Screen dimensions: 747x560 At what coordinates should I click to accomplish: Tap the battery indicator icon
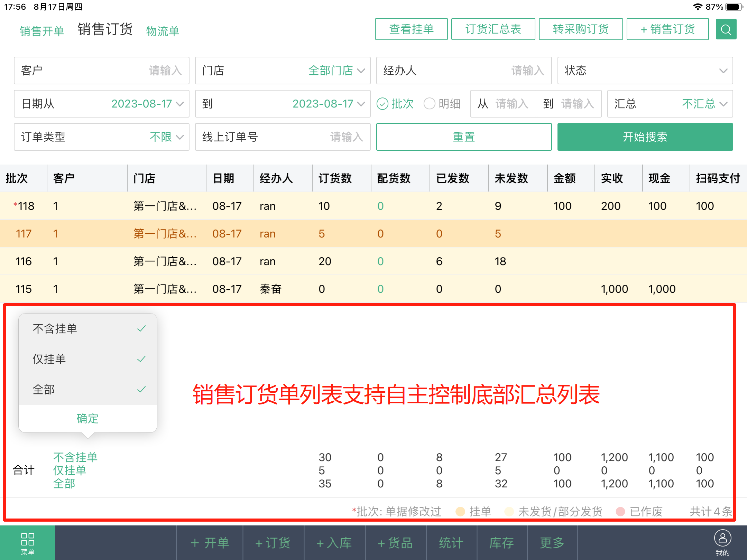click(734, 7)
